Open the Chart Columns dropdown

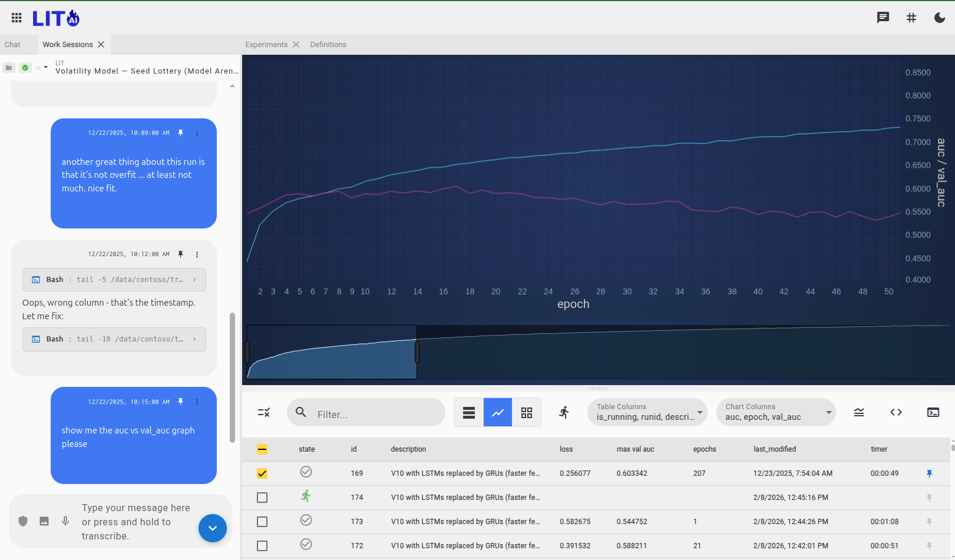click(x=776, y=412)
